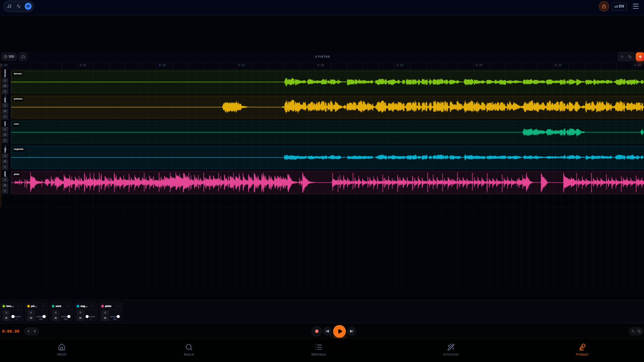Screen dimensions: 644x362
Task: Switch to the Biblioteca tab
Action: tap(318, 350)
